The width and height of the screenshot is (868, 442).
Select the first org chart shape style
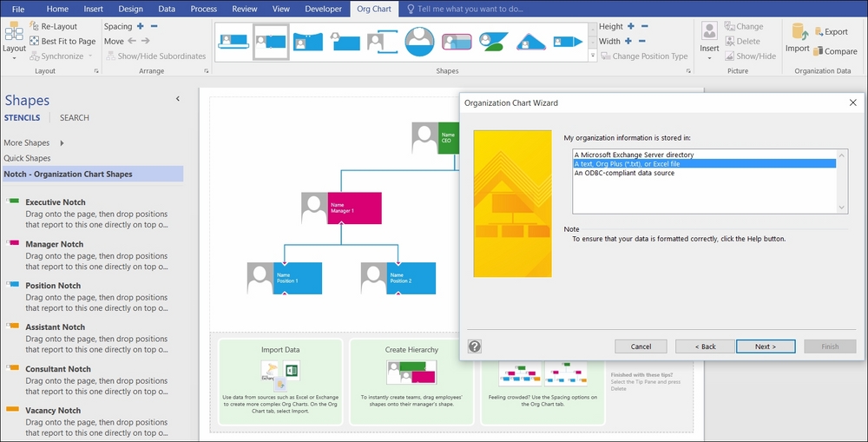coord(233,42)
